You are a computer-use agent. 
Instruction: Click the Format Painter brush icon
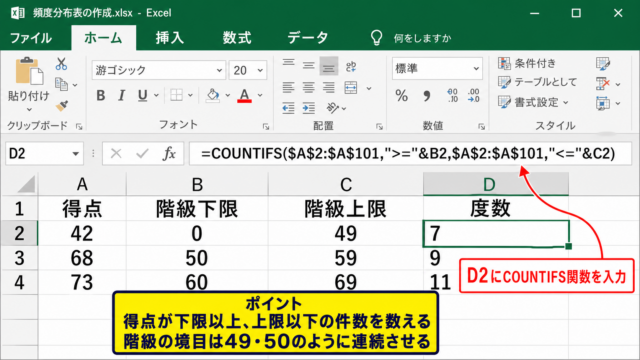62,106
